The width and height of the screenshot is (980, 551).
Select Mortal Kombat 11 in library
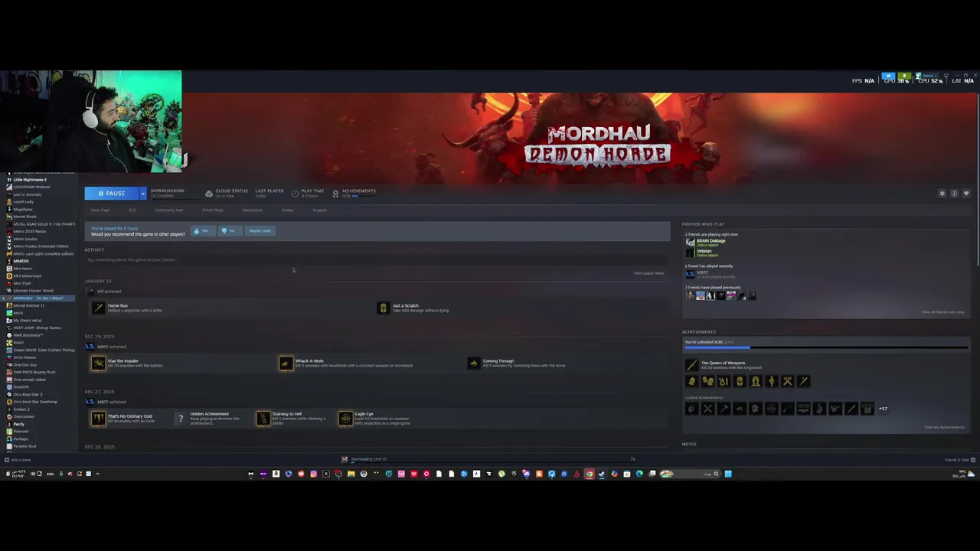coord(29,305)
